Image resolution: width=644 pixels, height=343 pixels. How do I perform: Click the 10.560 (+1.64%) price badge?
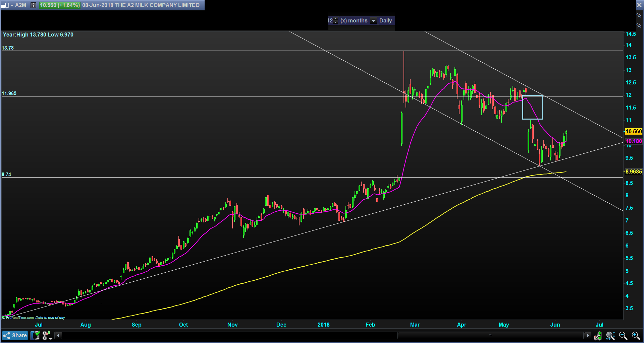[60, 5]
